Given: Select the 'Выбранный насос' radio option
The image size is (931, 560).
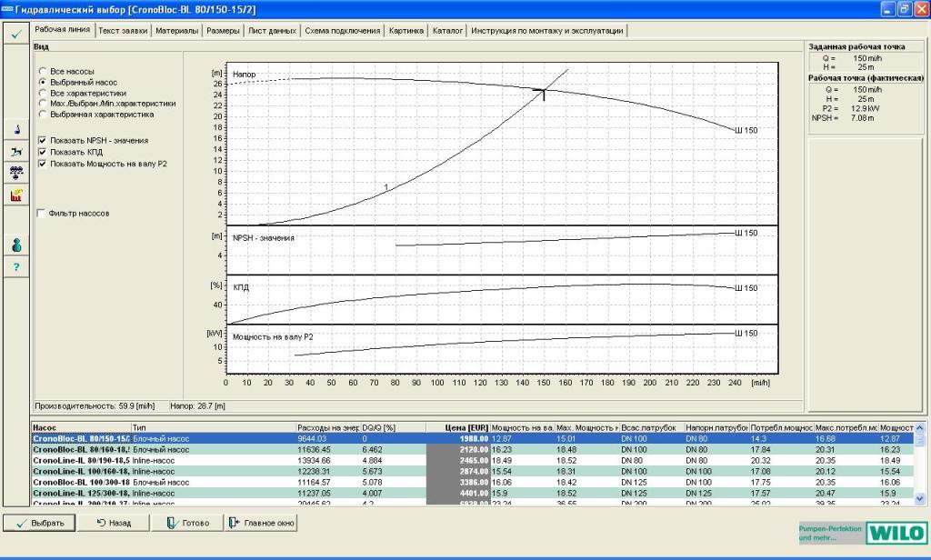Looking at the screenshot, I should [x=43, y=82].
